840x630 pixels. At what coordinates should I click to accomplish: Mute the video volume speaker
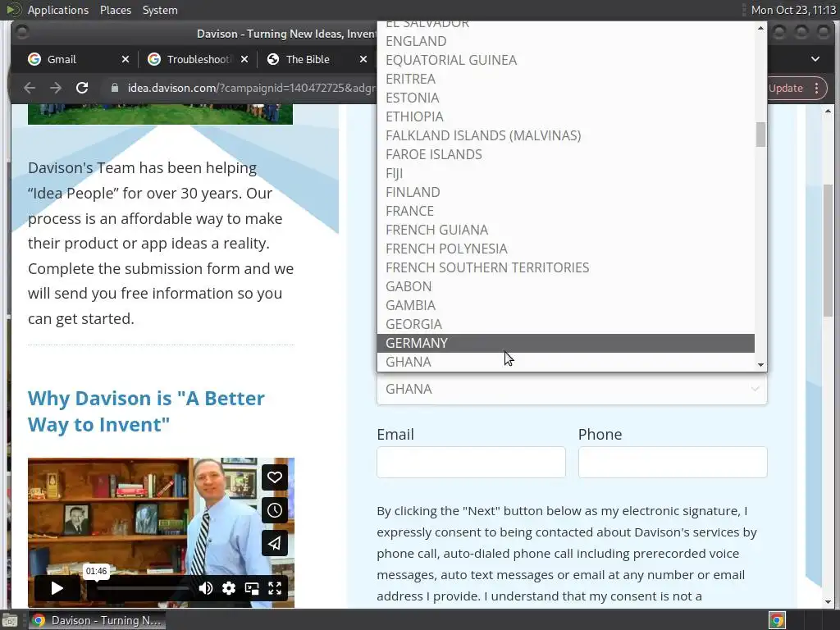point(206,588)
